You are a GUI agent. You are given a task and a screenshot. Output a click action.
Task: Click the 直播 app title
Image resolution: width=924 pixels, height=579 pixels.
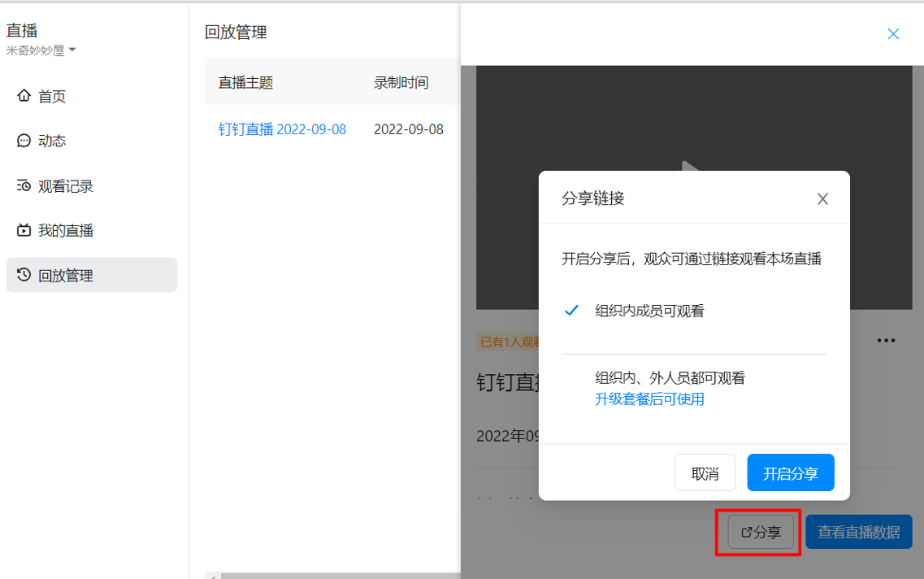(x=23, y=31)
